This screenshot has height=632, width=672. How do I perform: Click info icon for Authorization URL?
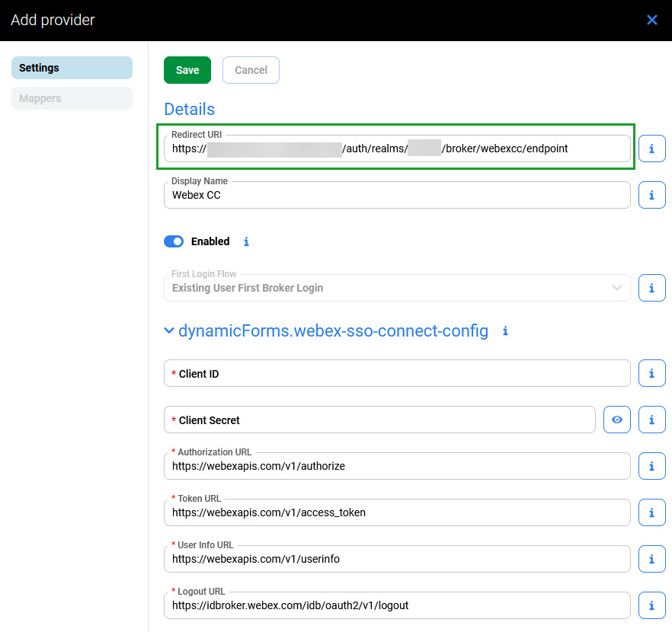click(651, 466)
